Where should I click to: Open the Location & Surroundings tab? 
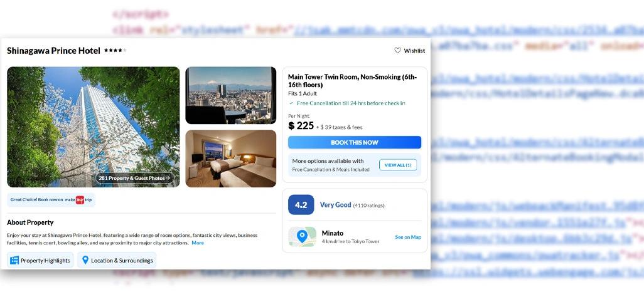pyautogui.click(x=117, y=260)
